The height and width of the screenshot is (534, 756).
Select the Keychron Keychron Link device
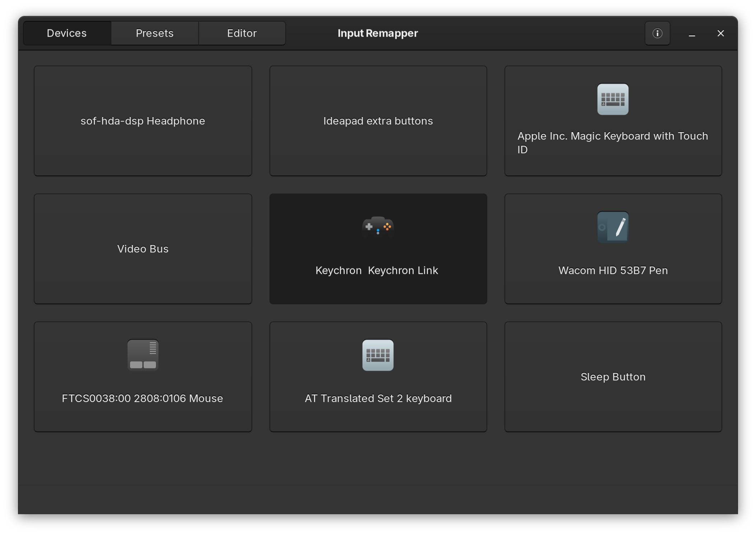tap(378, 249)
